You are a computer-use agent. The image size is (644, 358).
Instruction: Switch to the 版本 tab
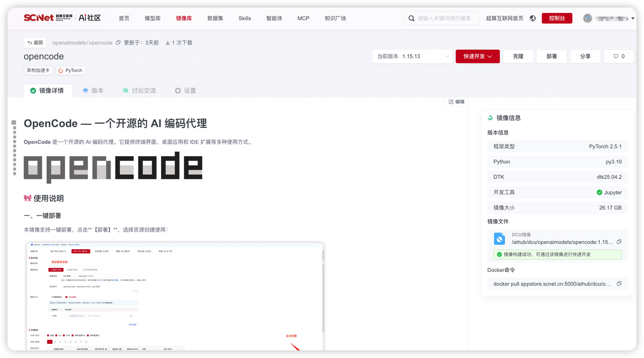(x=93, y=91)
